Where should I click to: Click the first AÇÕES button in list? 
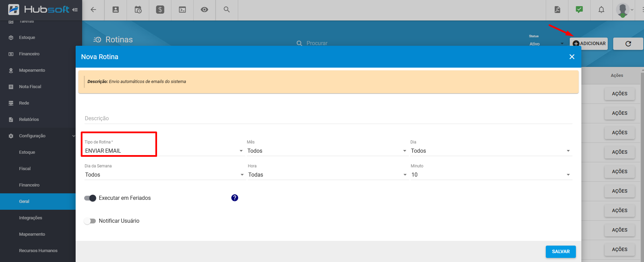coord(620,94)
